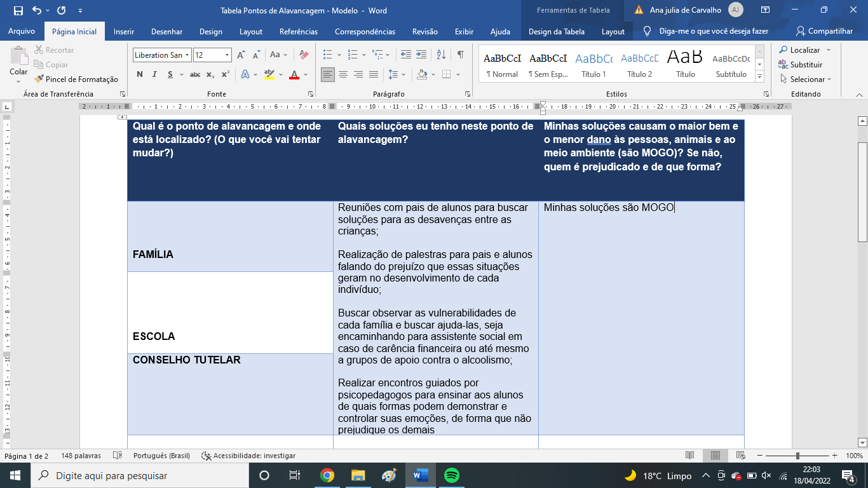
Task: Click the zoom slider in status bar
Action: coord(798,456)
